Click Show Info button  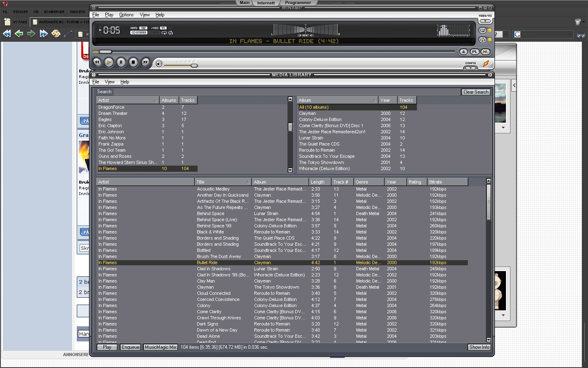click(479, 347)
